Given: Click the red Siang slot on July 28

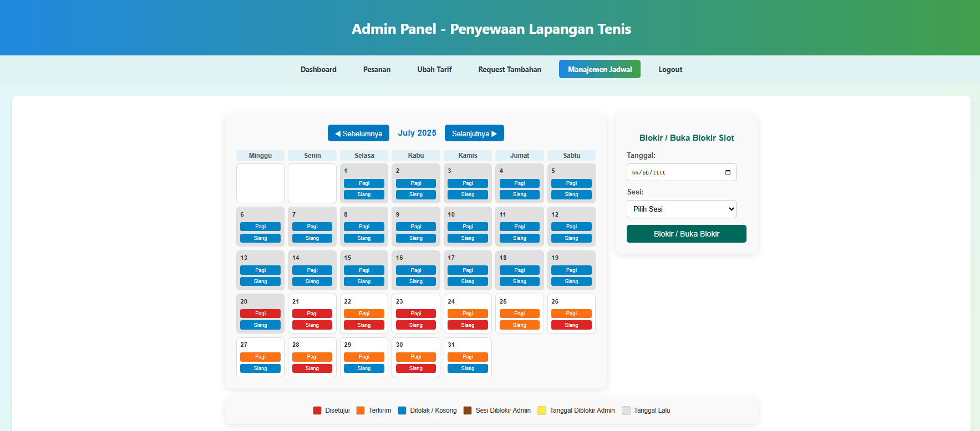Looking at the screenshot, I should pyautogui.click(x=312, y=368).
